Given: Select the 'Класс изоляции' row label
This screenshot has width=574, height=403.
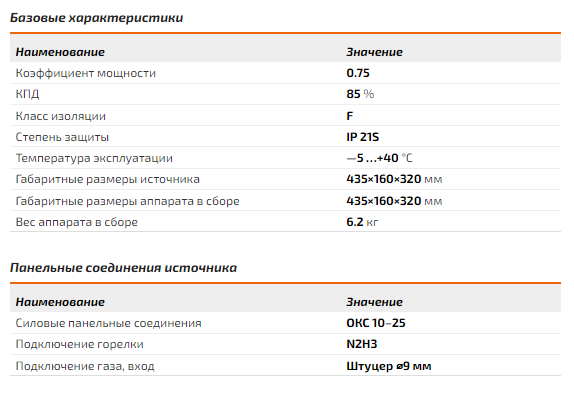Looking at the screenshot, I should [x=60, y=116].
